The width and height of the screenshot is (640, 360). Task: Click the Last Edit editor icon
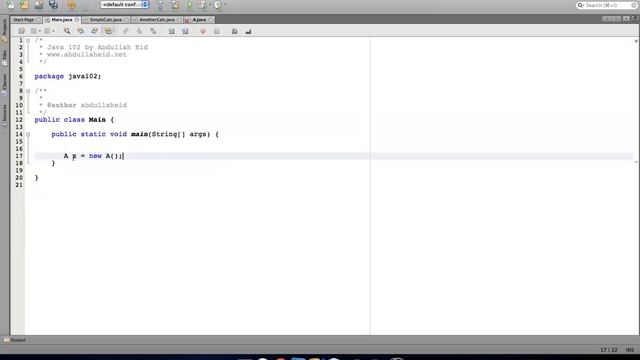(21, 31)
